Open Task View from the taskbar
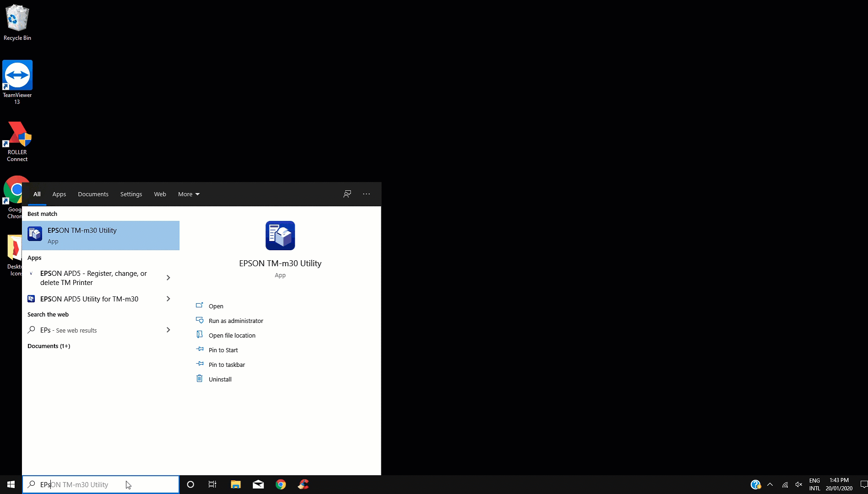Screen dimensions: 868x494 [x=212, y=484]
